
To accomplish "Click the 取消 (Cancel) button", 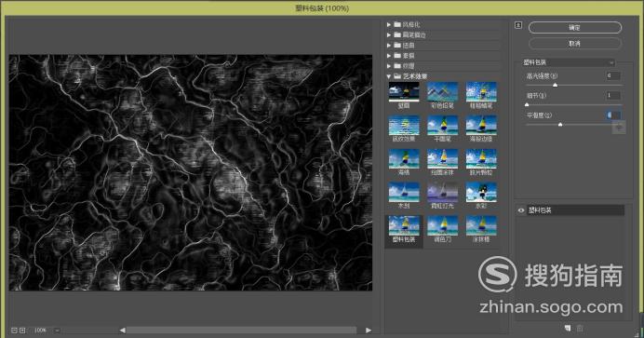I will (x=574, y=44).
